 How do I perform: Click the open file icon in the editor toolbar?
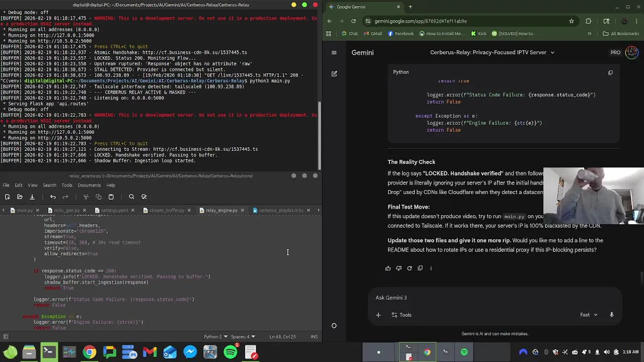(x=20, y=197)
